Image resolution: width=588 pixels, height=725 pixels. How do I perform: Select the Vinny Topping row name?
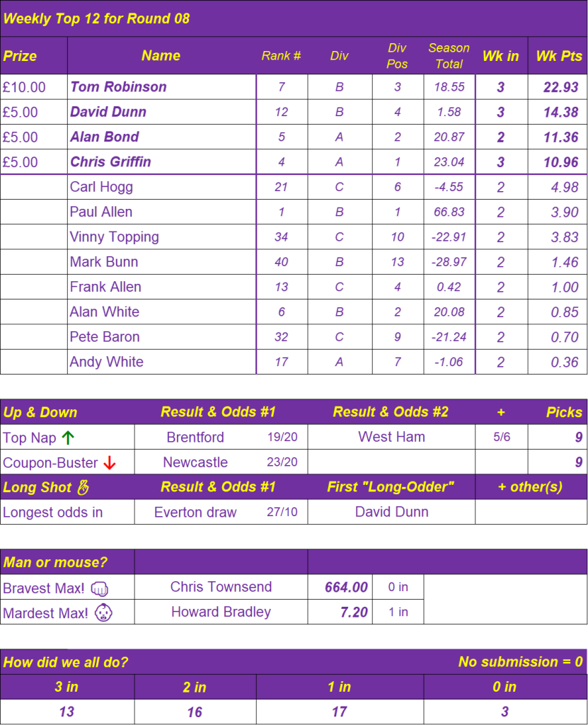[114, 236]
